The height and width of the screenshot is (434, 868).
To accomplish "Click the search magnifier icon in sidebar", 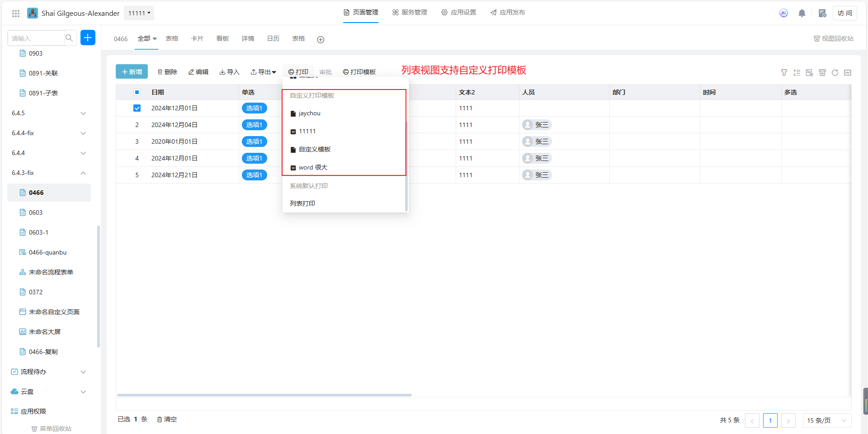I will pyautogui.click(x=69, y=38).
